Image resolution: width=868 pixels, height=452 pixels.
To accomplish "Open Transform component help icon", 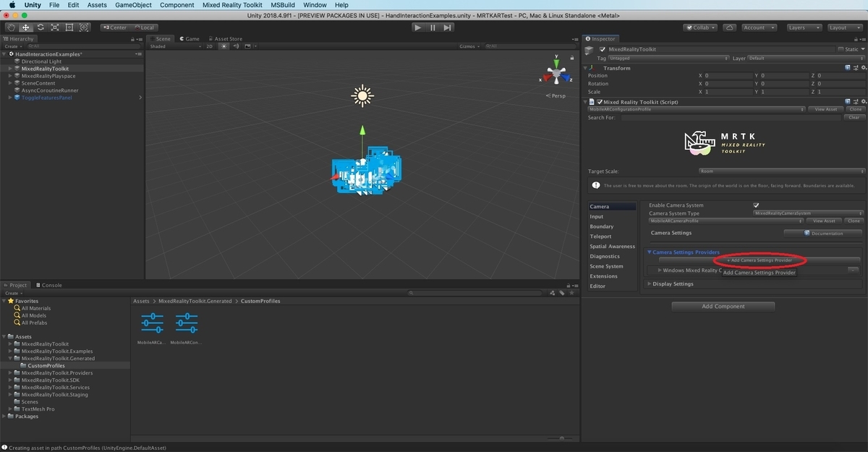I will (x=847, y=68).
